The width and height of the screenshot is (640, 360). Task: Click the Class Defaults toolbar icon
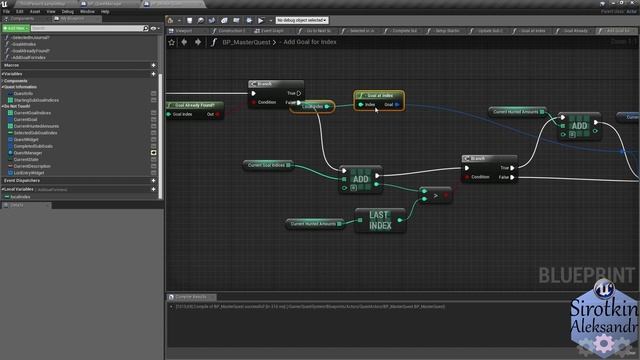[236, 20]
